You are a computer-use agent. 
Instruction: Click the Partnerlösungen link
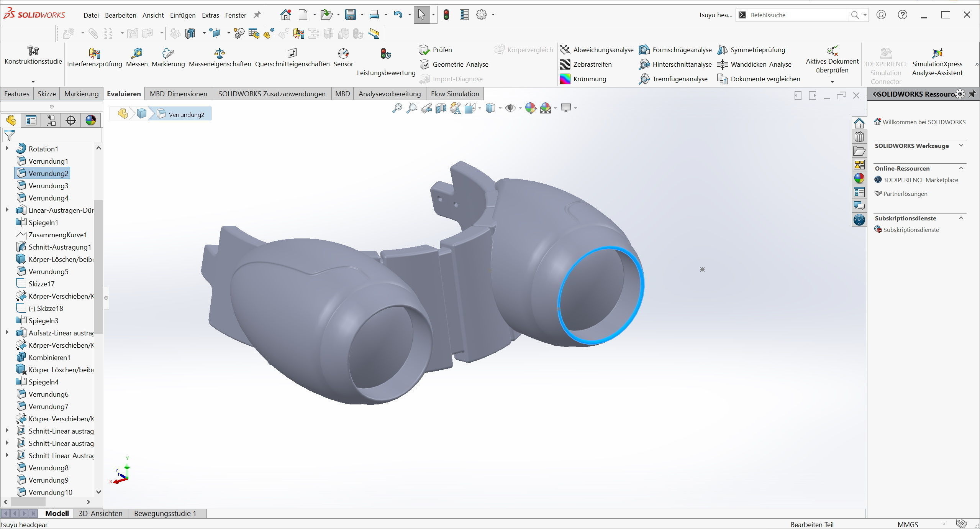tap(905, 194)
